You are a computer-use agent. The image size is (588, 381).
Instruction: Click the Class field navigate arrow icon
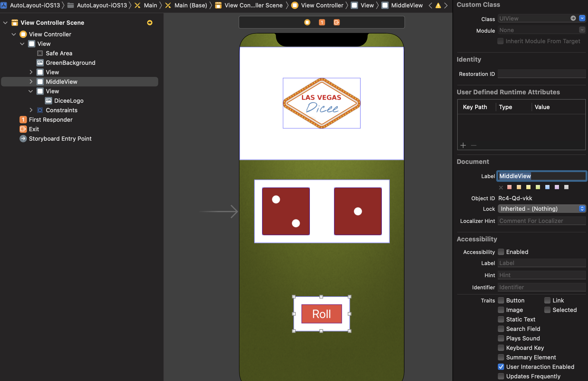click(x=573, y=18)
